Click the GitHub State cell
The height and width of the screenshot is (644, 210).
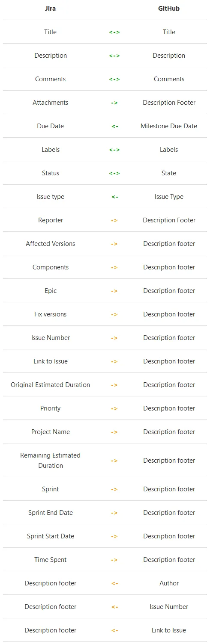pyautogui.click(x=169, y=173)
